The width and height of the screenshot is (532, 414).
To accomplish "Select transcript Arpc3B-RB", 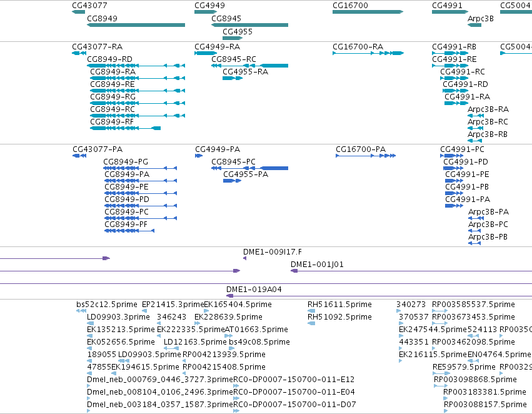I will [487, 134].
